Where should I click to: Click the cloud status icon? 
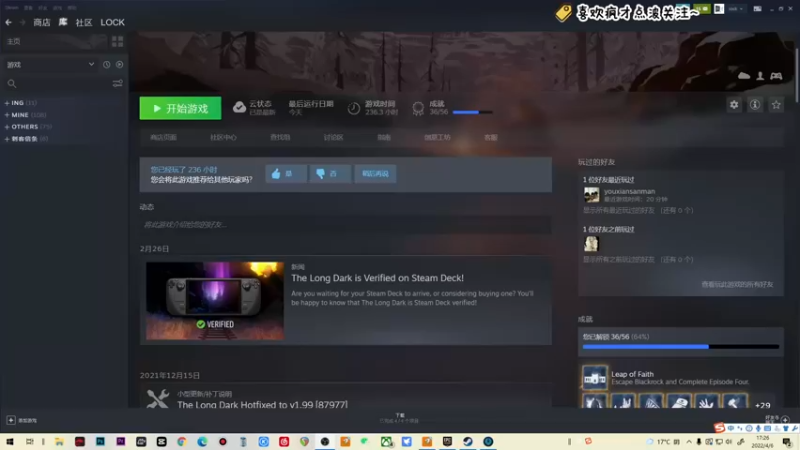tap(239, 108)
